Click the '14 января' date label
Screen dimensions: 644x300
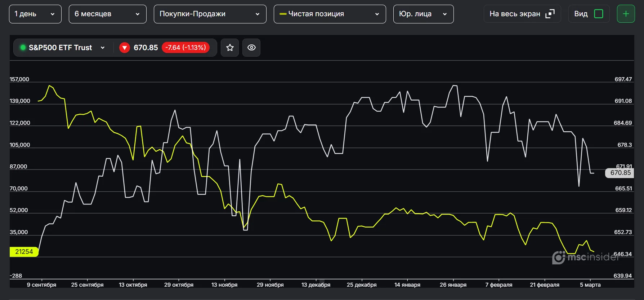pos(407,285)
